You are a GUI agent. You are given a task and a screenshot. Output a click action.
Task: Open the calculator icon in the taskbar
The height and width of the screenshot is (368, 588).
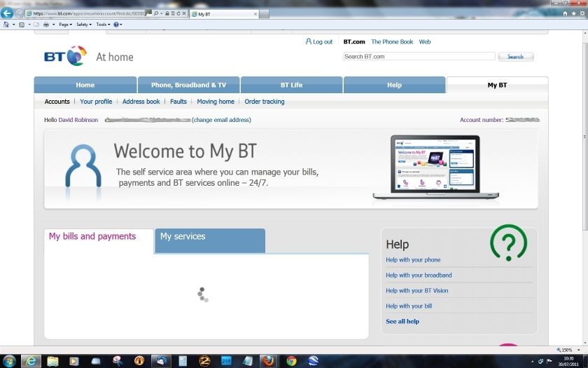click(x=182, y=361)
